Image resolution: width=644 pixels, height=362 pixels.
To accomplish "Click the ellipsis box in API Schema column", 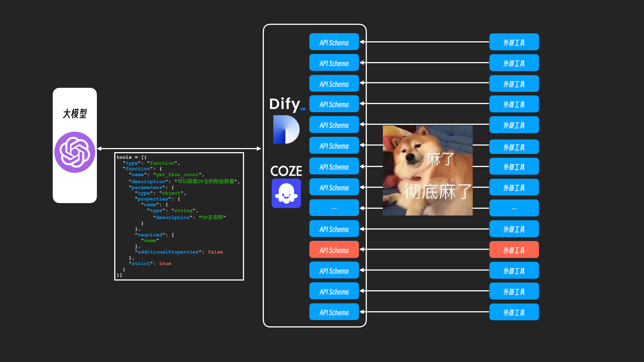I will pos(334,208).
